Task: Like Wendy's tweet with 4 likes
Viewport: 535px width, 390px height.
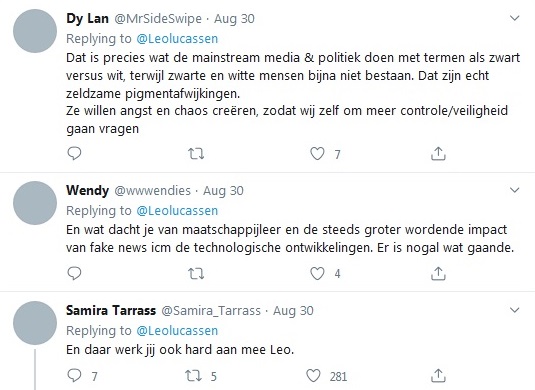Action: coord(317,274)
